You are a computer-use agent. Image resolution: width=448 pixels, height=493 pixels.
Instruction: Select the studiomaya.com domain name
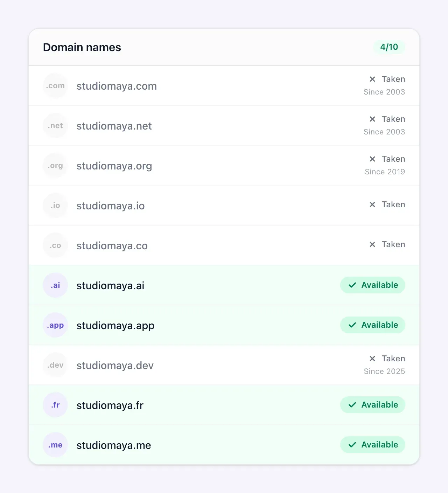(117, 86)
